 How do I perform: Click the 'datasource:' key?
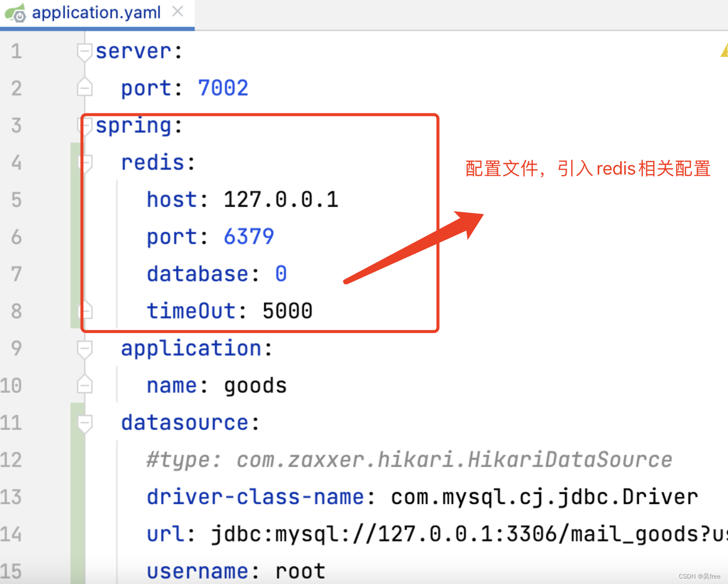(191, 422)
